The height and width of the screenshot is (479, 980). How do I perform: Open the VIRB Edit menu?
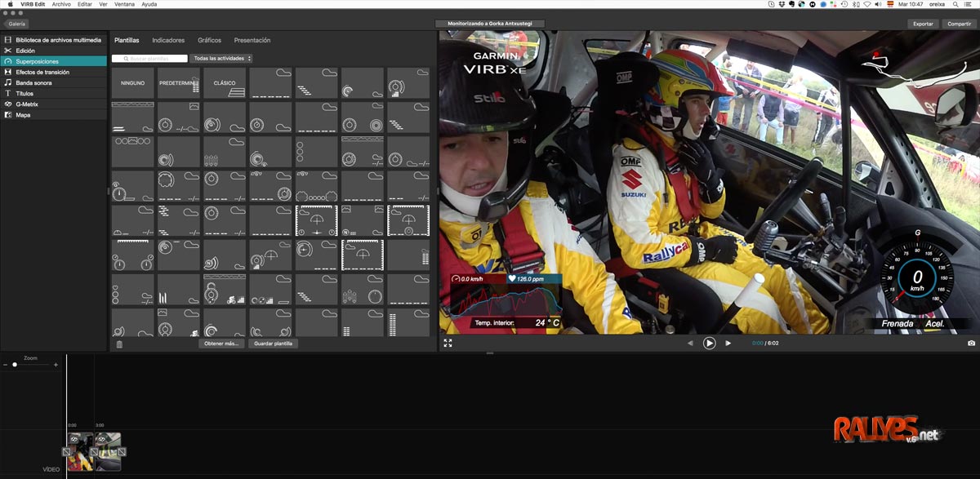(33, 4)
